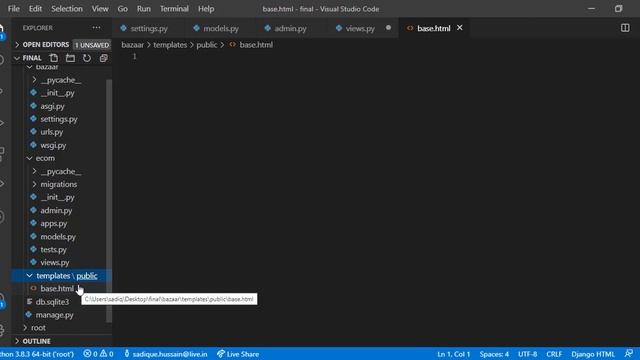The width and height of the screenshot is (640, 360).
Task: Open base.html in explorer tree
Action: pyautogui.click(x=57, y=289)
